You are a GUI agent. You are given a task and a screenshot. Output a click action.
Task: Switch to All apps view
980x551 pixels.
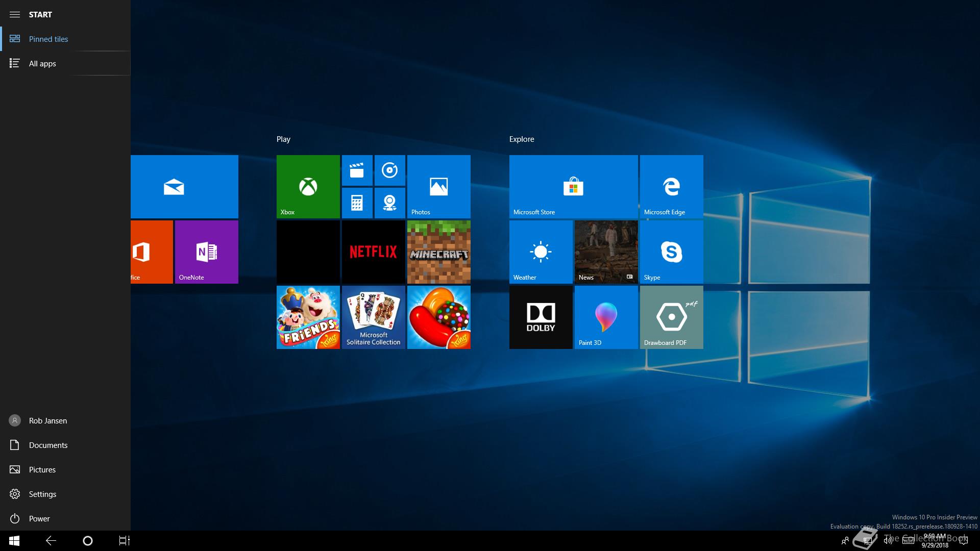tap(65, 63)
